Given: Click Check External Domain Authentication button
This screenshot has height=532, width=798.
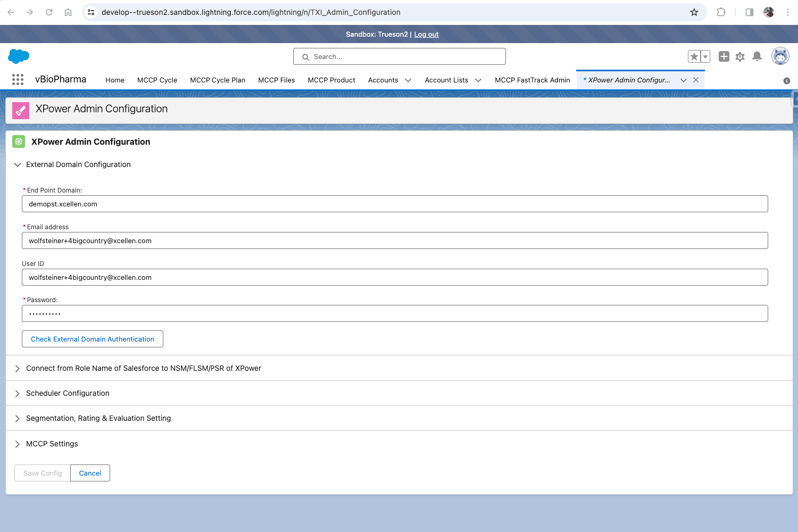Looking at the screenshot, I should click(93, 339).
